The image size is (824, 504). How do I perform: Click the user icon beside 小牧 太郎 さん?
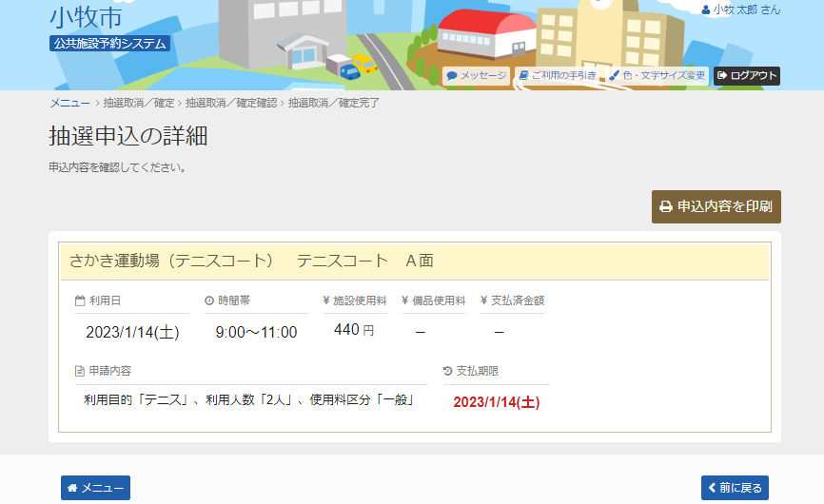point(705,10)
